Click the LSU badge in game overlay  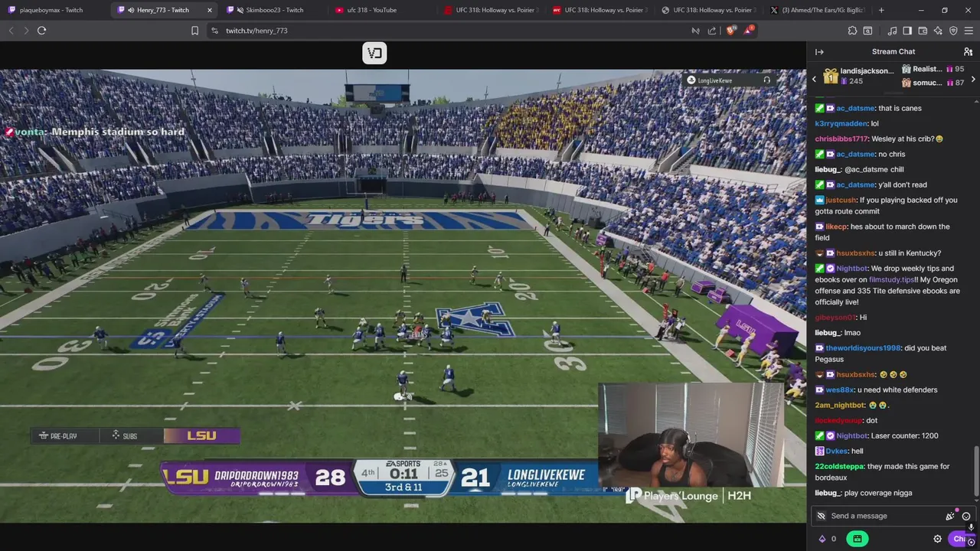[201, 435]
